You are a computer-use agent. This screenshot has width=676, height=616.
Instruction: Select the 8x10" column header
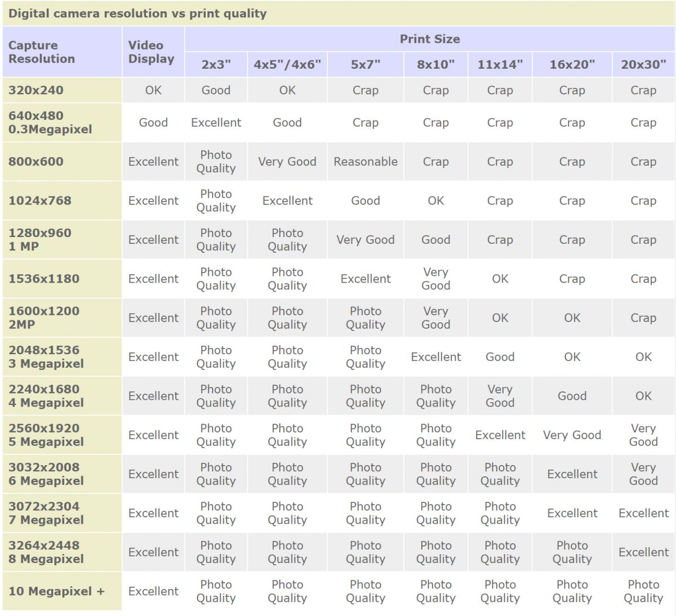(x=435, y=64)
